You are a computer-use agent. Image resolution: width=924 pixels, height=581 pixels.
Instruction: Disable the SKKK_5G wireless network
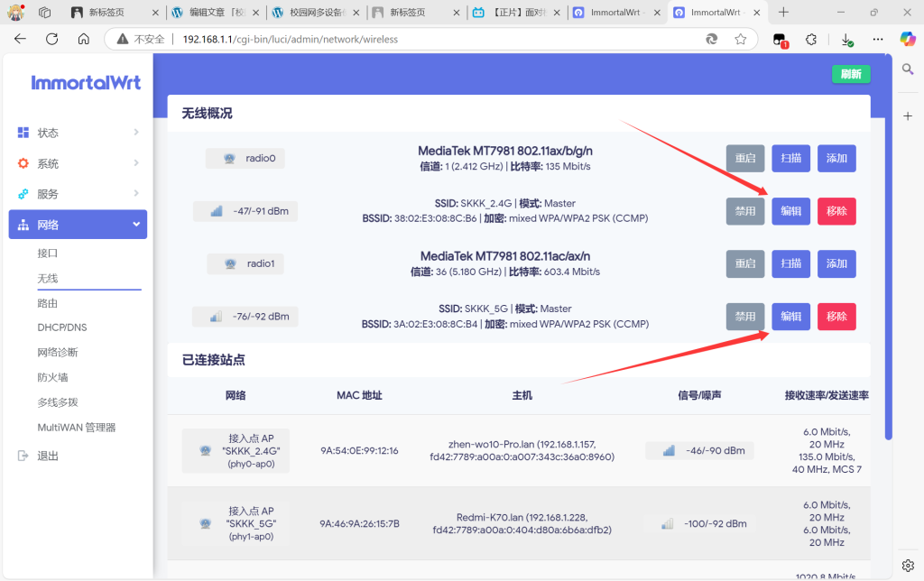click(x=744, y=317)
